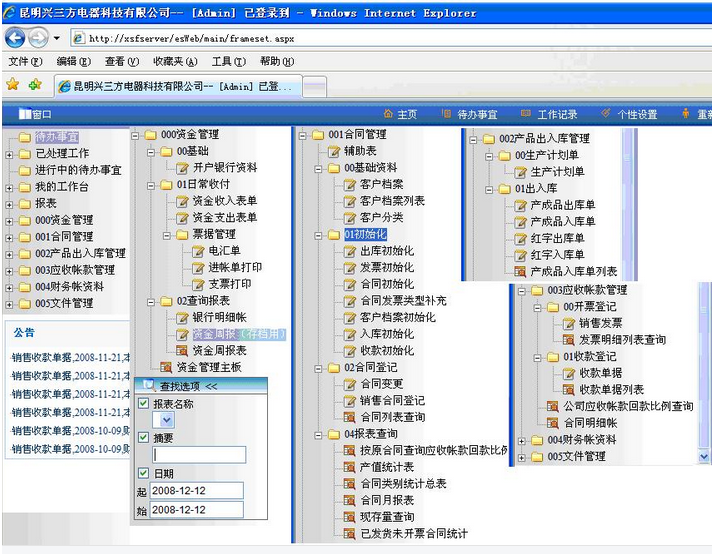Toggle the 报表名称 checkbox

click(143, 403)
